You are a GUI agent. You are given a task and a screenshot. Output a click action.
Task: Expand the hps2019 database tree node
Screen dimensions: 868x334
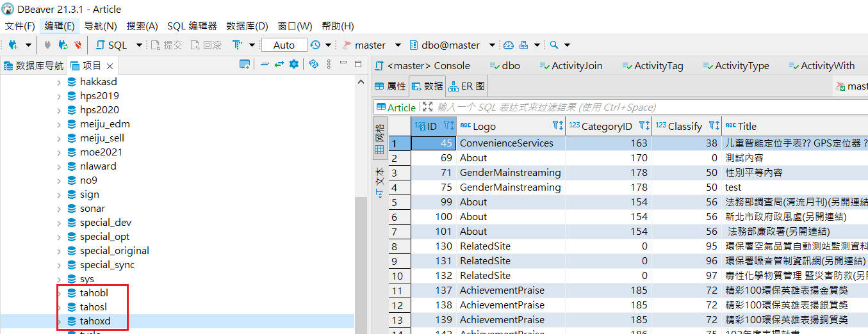(x=59, y=96)
